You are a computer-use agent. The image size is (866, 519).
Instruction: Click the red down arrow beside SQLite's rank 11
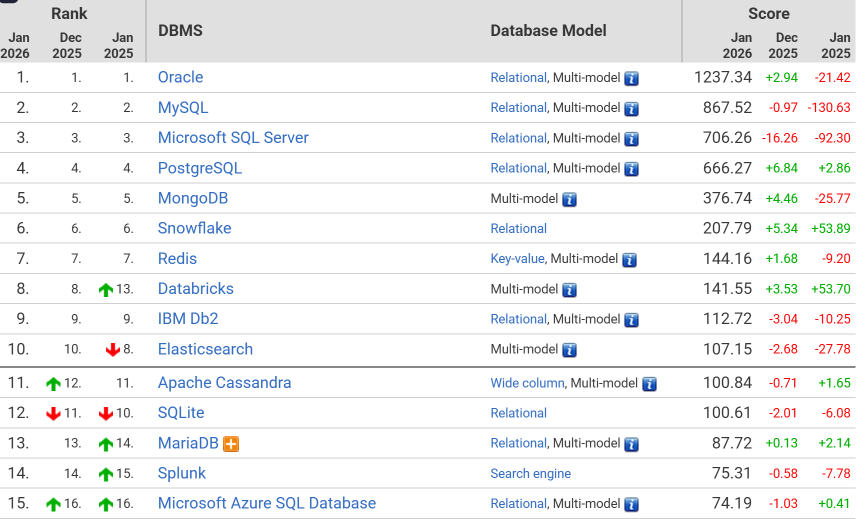(54, 414)
